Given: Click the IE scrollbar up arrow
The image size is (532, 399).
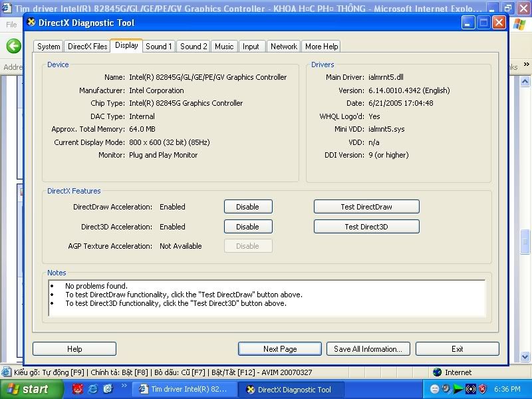Looking at the screenshot, I should click(525, 81).
